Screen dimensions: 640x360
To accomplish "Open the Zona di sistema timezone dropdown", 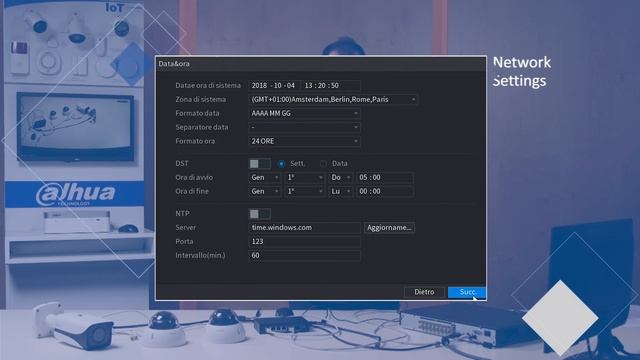I will (x=333, y=99).
